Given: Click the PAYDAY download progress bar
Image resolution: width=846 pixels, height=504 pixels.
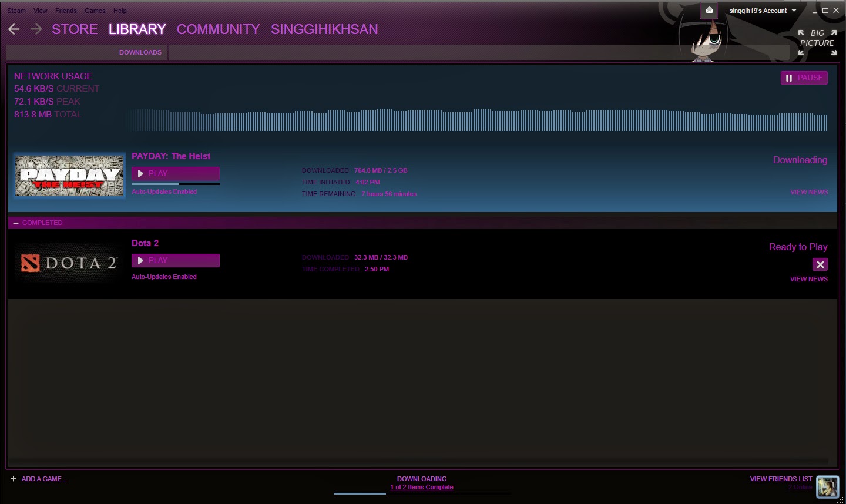Looking at the screenshot, I should coord(176,184).
